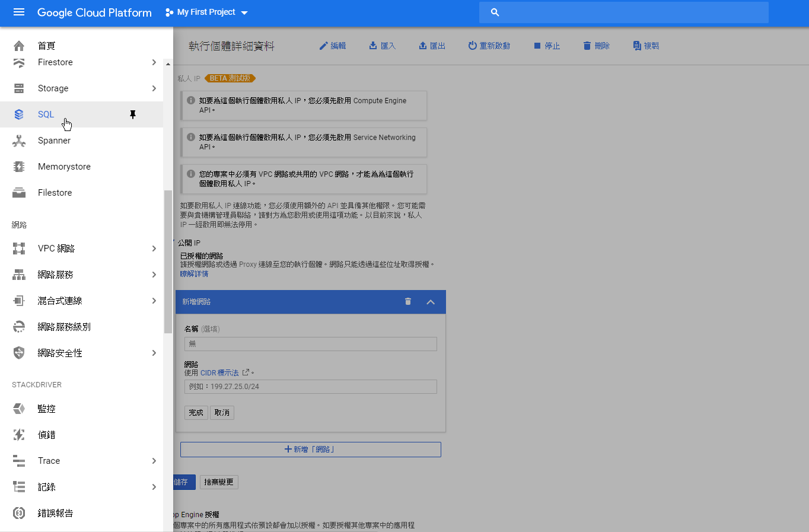The height and width of the screenshot is (532, 809).
Task: Select Filestore menu item
Action: [82, 193]
